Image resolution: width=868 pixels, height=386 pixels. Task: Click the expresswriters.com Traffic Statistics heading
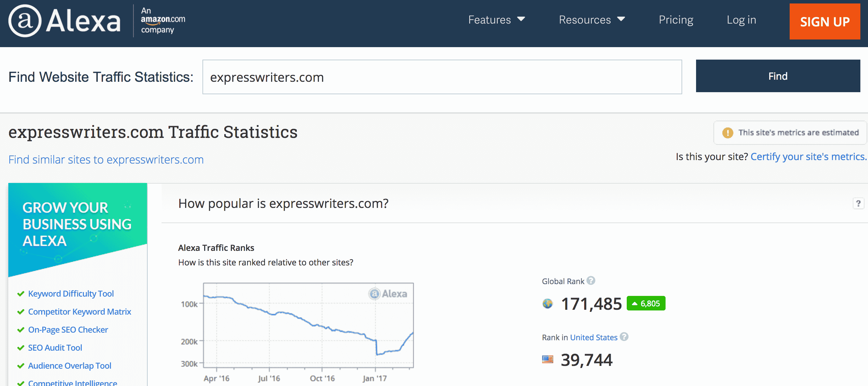(x=153, y=132)
